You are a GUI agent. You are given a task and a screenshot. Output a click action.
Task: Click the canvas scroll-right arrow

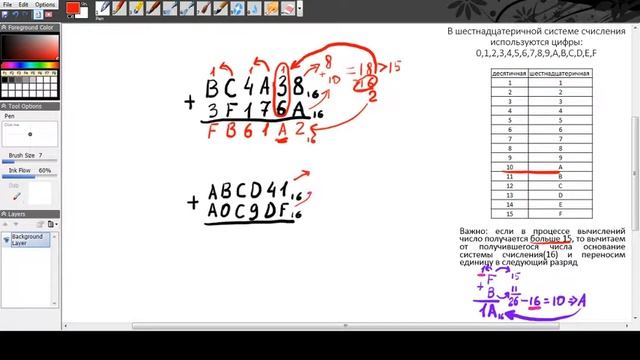pyautogui.click(x=627, y=325)
